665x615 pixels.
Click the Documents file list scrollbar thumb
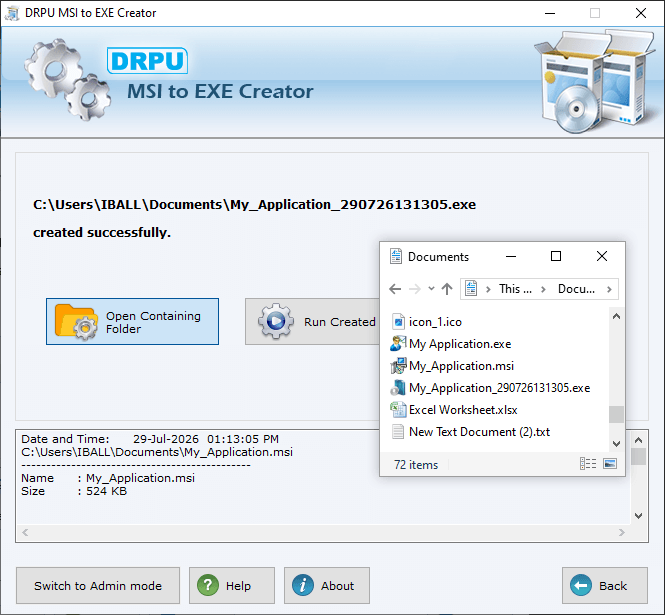(x=616, y=414)
